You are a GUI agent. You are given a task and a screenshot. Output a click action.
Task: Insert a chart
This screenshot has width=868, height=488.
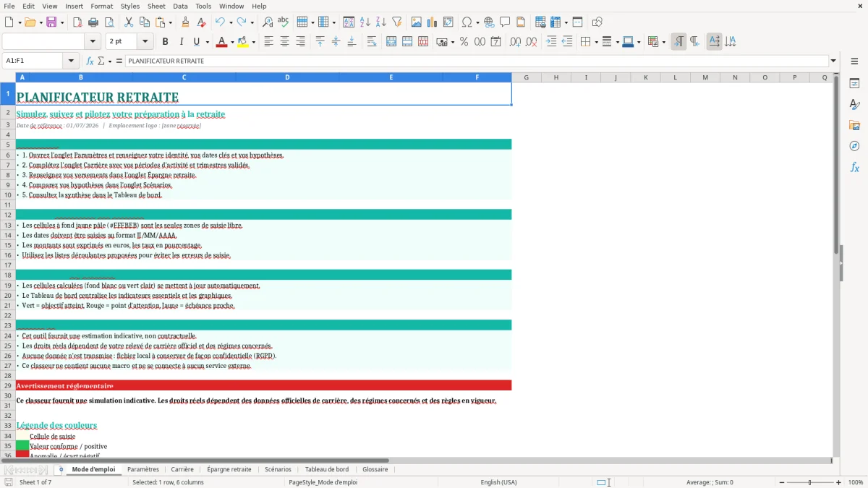[x=433, y=22]
